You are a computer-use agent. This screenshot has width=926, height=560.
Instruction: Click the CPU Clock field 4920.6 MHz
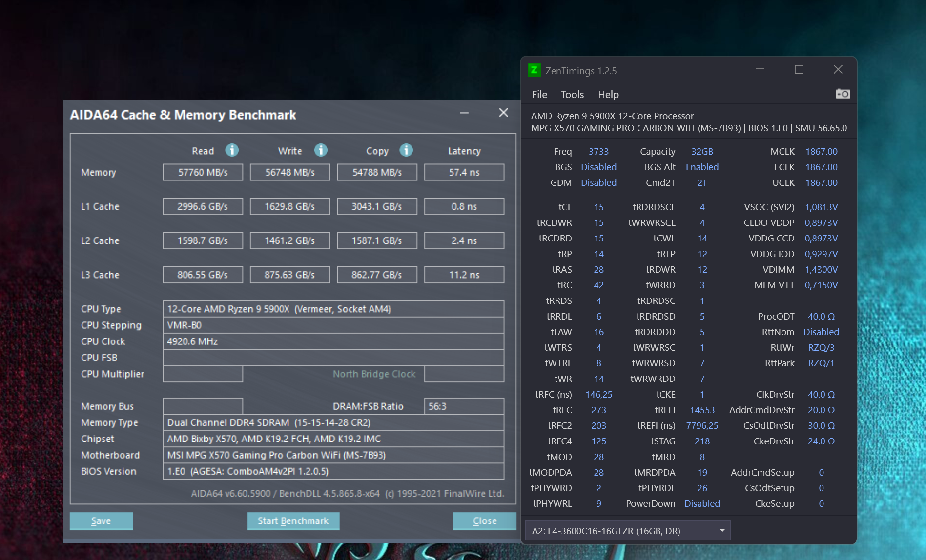click(333, 341)
